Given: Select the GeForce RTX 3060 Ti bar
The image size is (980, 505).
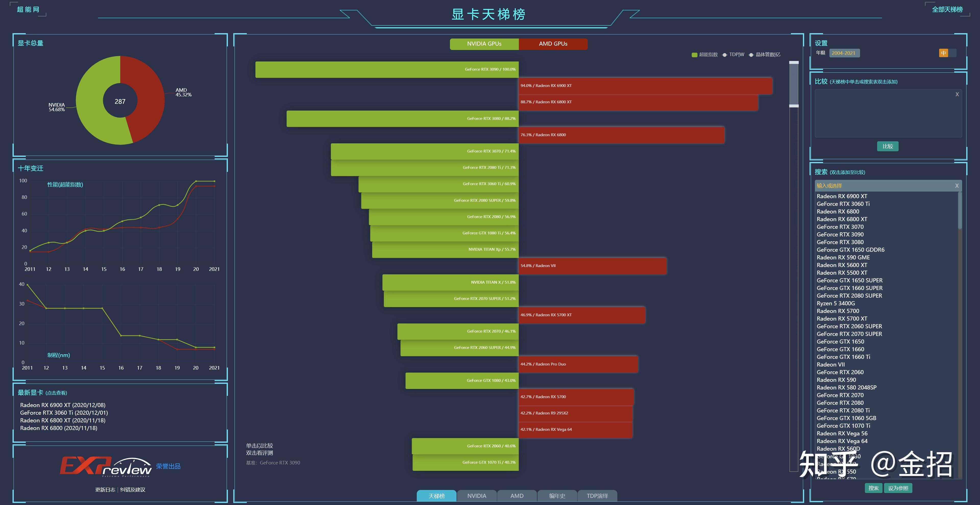Looking at the screenshot, I should (438, 184).
